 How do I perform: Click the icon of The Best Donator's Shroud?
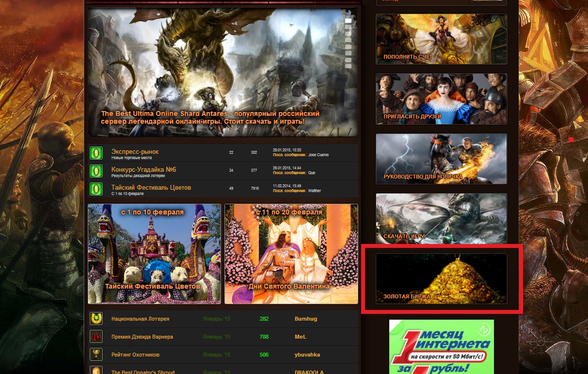(96, 371)
